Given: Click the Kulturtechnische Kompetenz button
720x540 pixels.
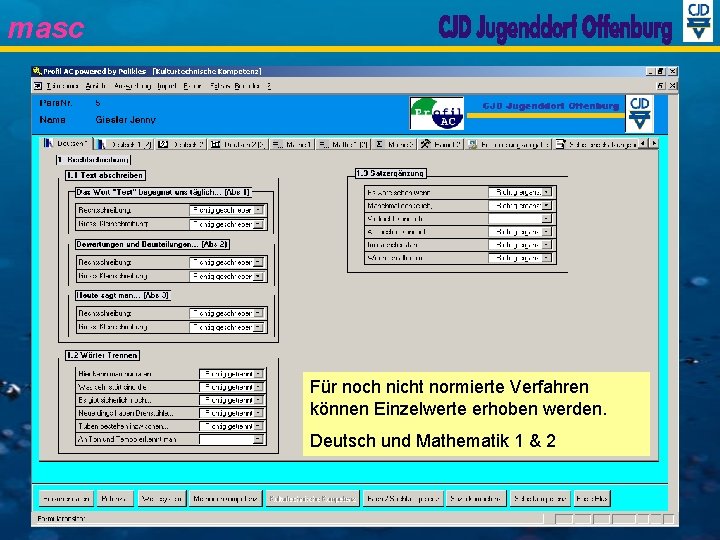Looking at the screenshot, I should (312, 499).
